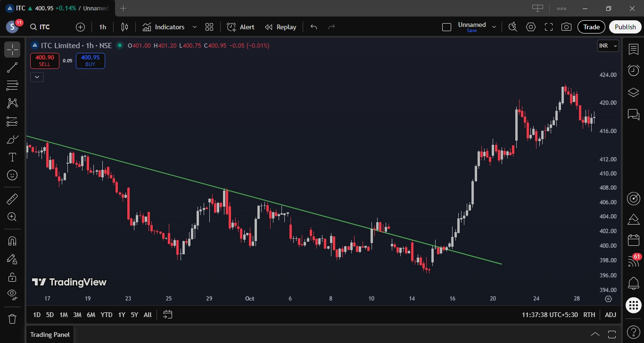Screen dimensions: 644x343
Task: Click the 400.90 SELL button
Action: point(45,61)
